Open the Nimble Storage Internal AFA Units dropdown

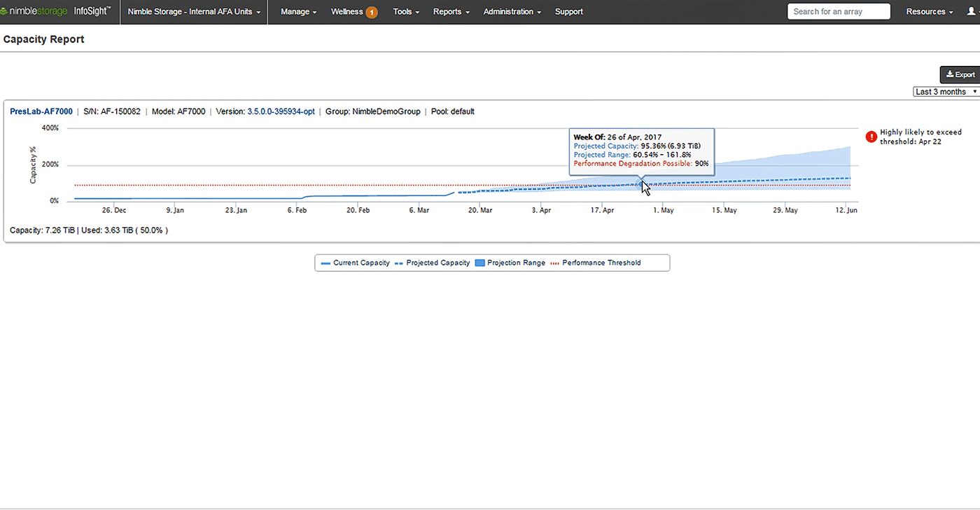[194, 12]
